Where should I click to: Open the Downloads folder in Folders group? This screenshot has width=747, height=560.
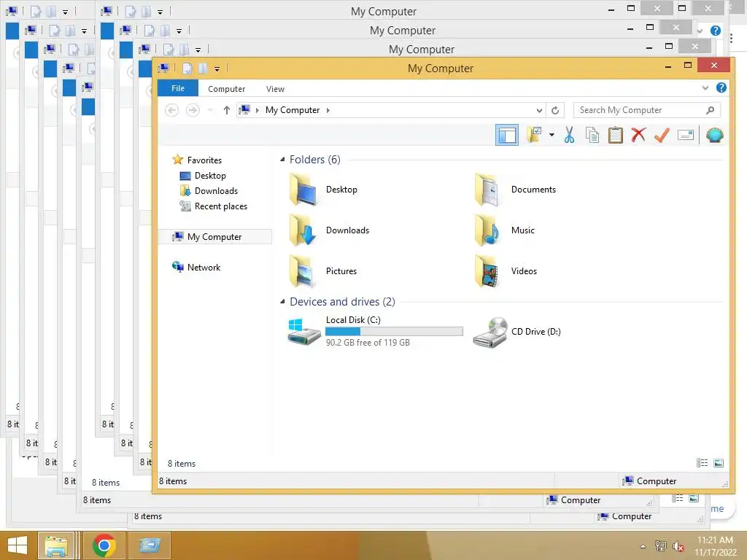pos(330,230)
